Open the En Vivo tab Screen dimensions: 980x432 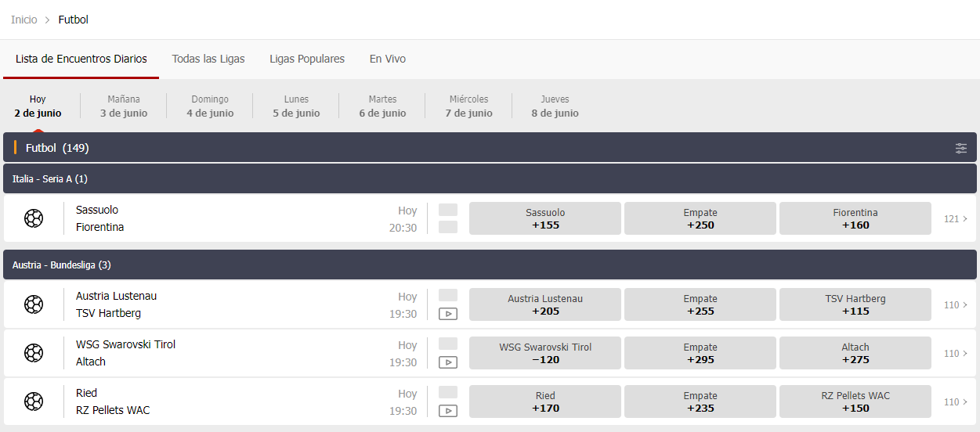(x=388, y=59)
